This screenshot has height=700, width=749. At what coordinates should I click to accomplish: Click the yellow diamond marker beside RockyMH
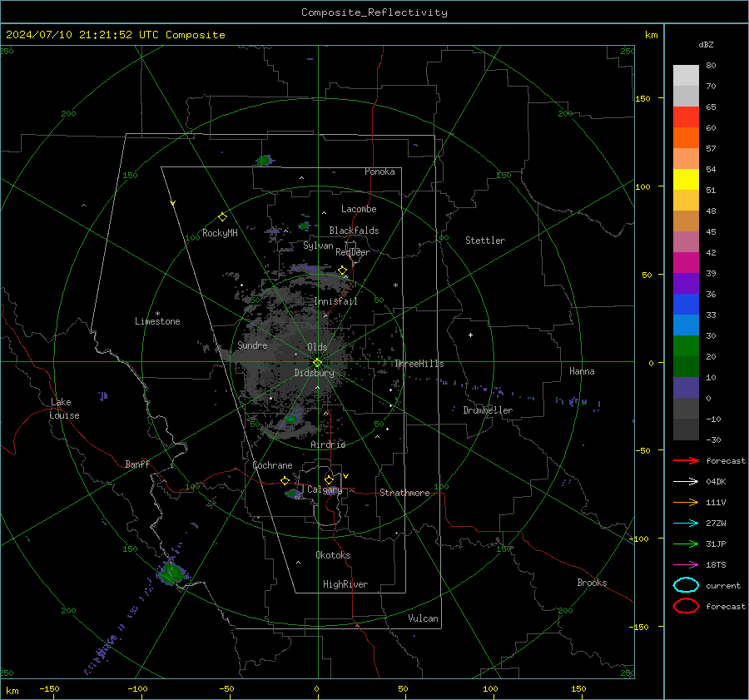point(222,217)
